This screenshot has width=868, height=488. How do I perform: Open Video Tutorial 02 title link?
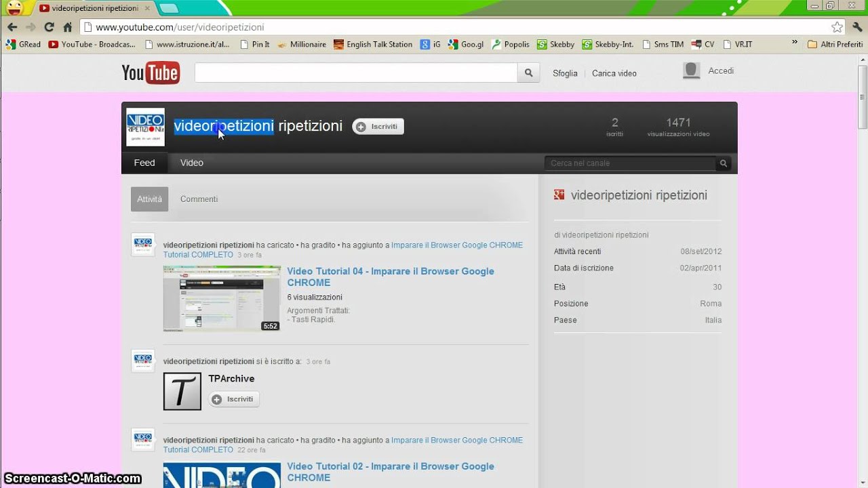[391, 472]
